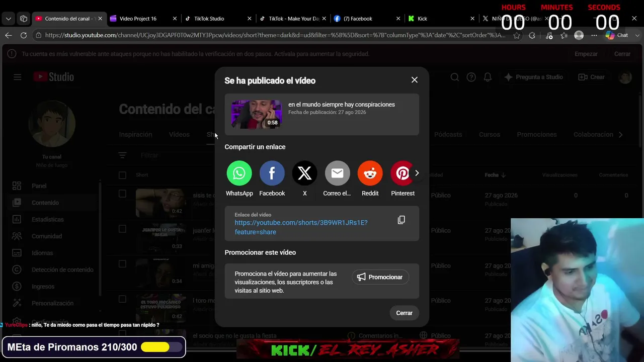Open the Cursos content tab
644x362 pixels.
pos(490,134)
